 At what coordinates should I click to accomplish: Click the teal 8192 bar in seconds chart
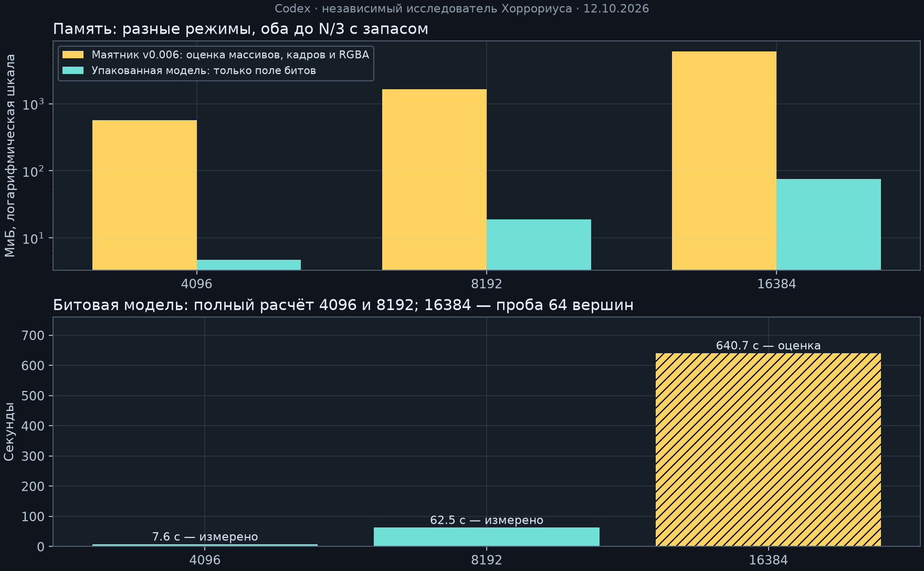487,537
